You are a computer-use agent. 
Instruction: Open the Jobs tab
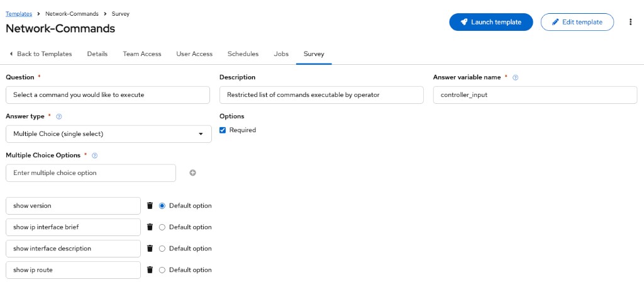point(281,54)
